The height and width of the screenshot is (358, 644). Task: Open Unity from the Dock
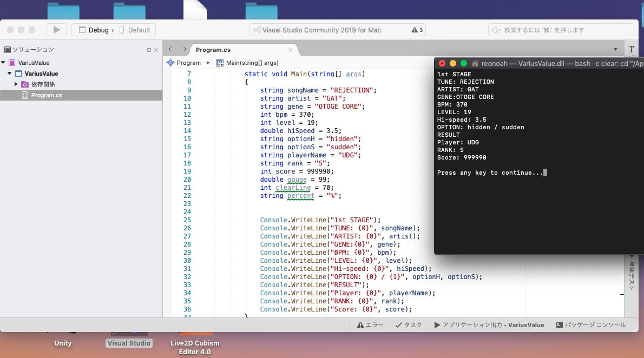pyautogui.click(x=63, y=343)
